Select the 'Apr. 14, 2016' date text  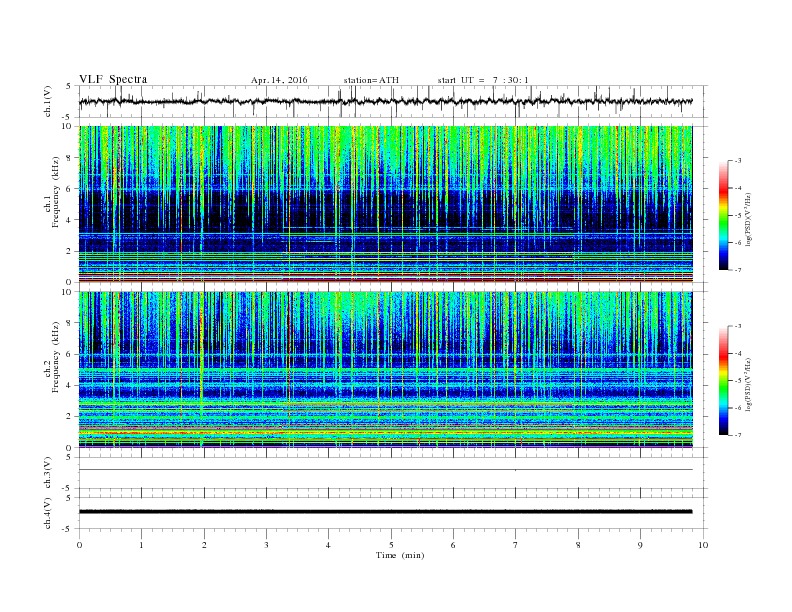click(x=279, y=80)
